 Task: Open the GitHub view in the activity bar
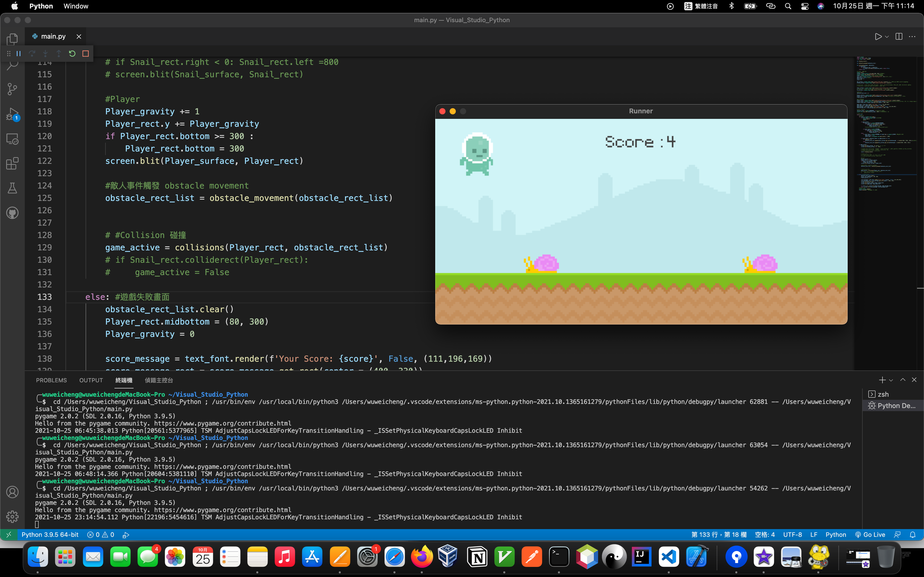[12, 213]
